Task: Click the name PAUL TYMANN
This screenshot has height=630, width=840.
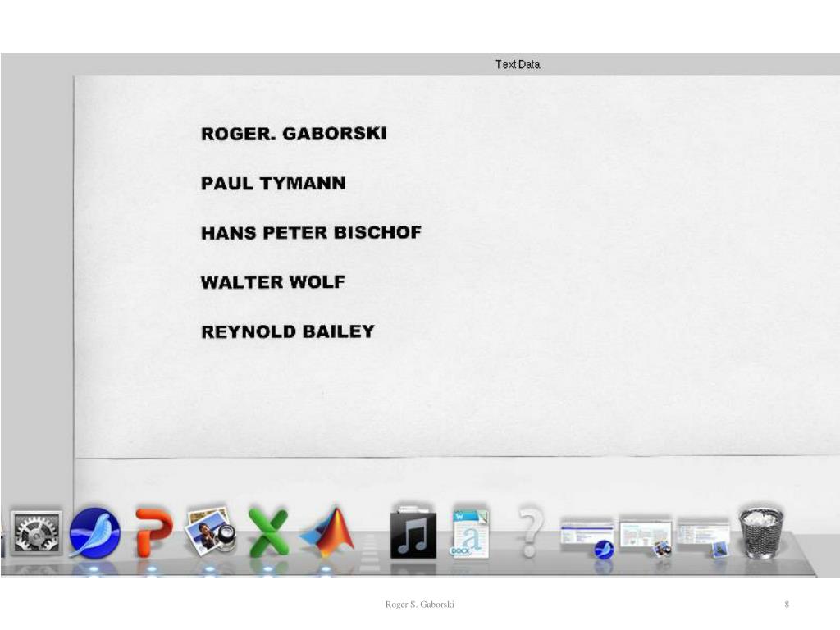Action: coord(273,183)
